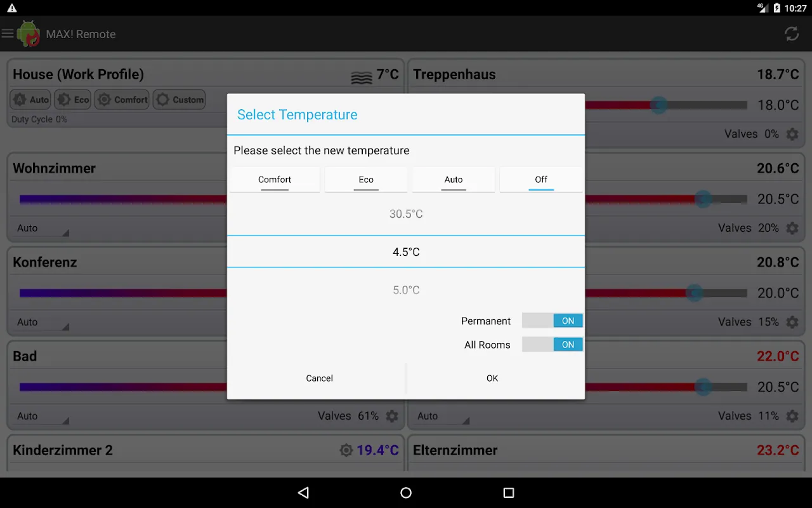
Task: Select the Auto preset in dialog
Action: click(454, 180)
